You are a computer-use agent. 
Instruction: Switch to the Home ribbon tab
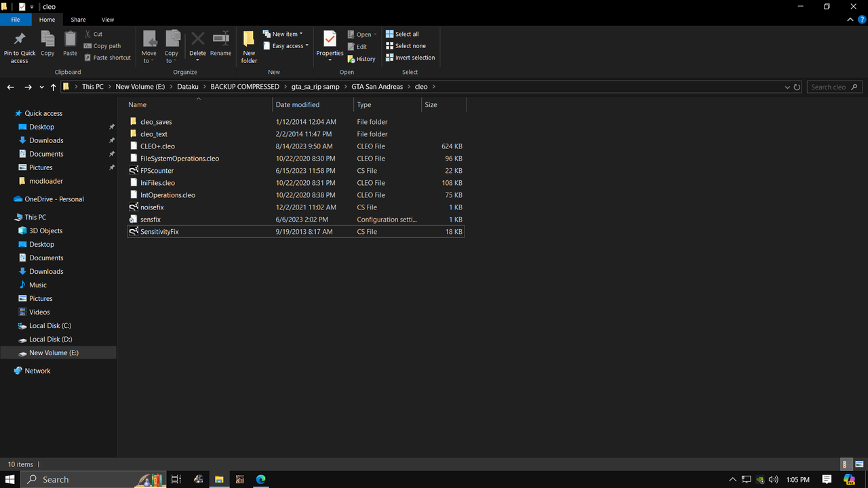click(x=47, y=20)
